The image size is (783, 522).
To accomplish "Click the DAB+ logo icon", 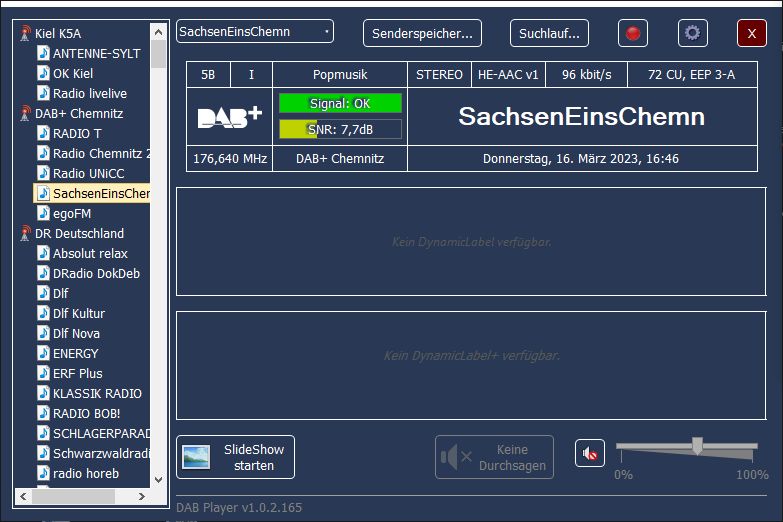I will pos(229,117).
